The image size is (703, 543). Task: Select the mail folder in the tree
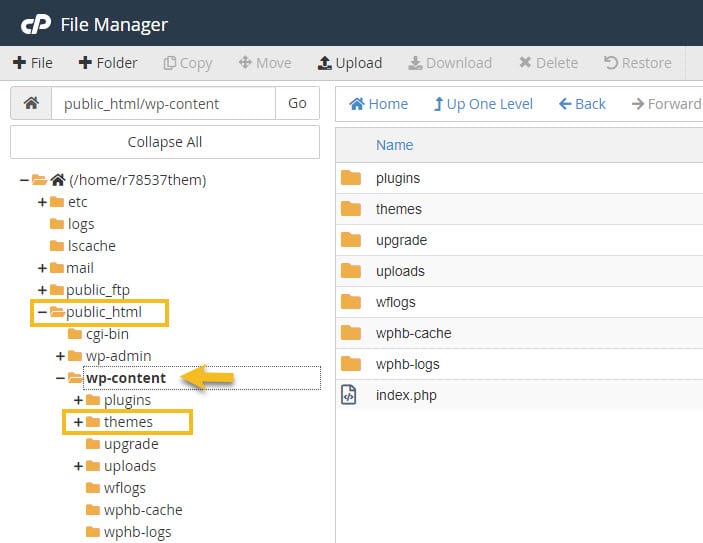[x=80, y=268]
